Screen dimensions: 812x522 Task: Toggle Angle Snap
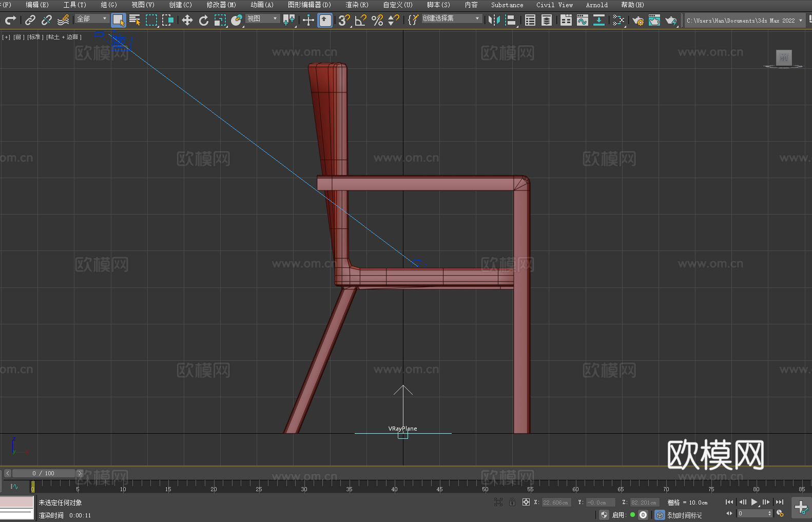point(361,20)
